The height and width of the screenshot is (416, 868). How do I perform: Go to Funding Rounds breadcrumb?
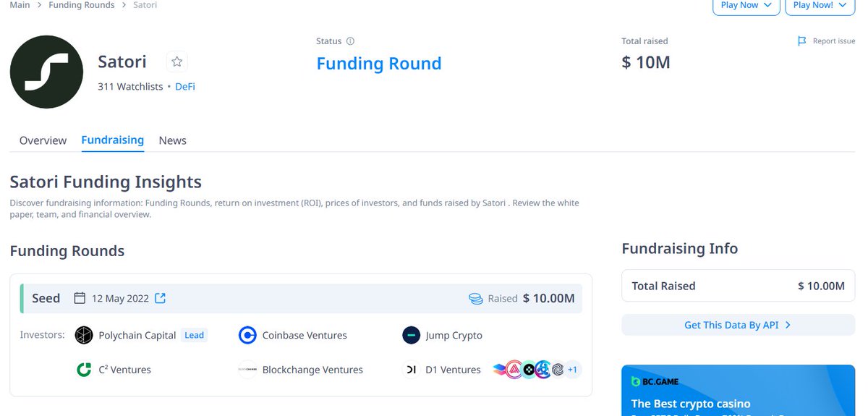coord(82,5)
